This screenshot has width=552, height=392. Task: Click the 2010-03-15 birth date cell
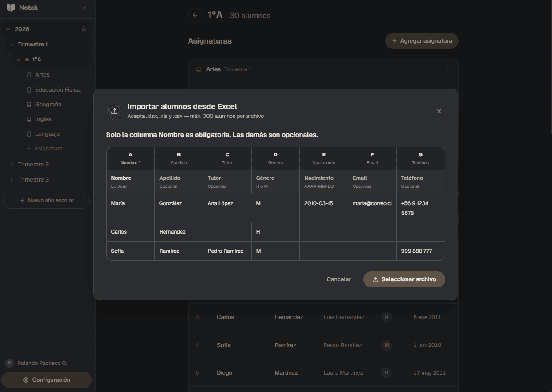coord(324,208)
